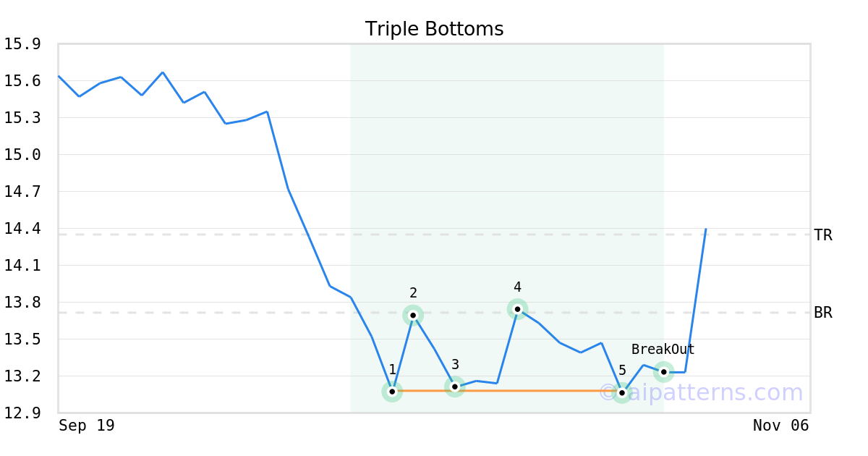Select the BreakOut point marker

coord(663,372)
